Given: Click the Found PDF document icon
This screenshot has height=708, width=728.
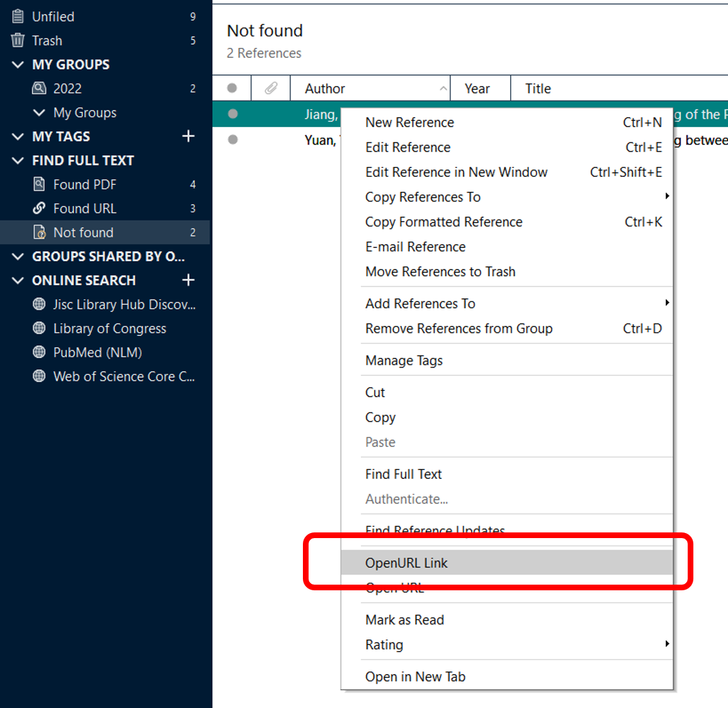Looking at the screenshot, I should (39, 184).
